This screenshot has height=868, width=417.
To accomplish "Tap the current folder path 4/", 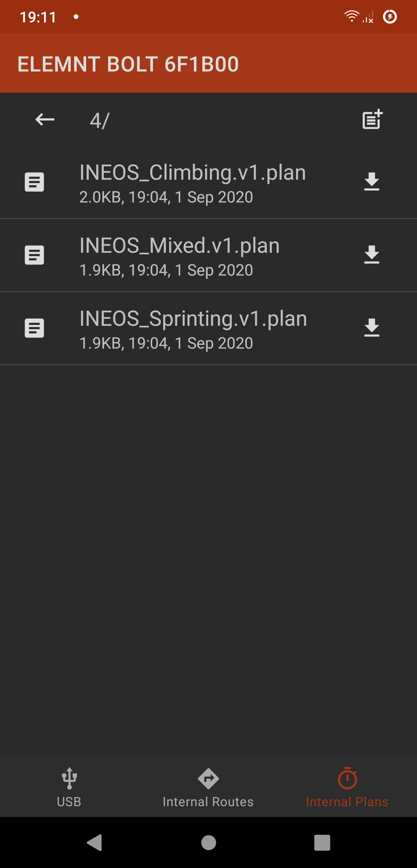I will (100, 121).
